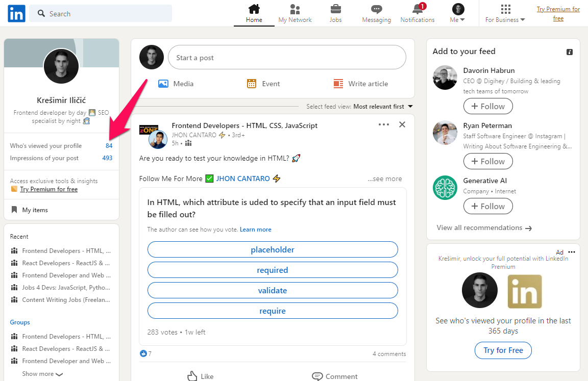
Task: Open My Network people icon
Action: (x=295, y=10)
